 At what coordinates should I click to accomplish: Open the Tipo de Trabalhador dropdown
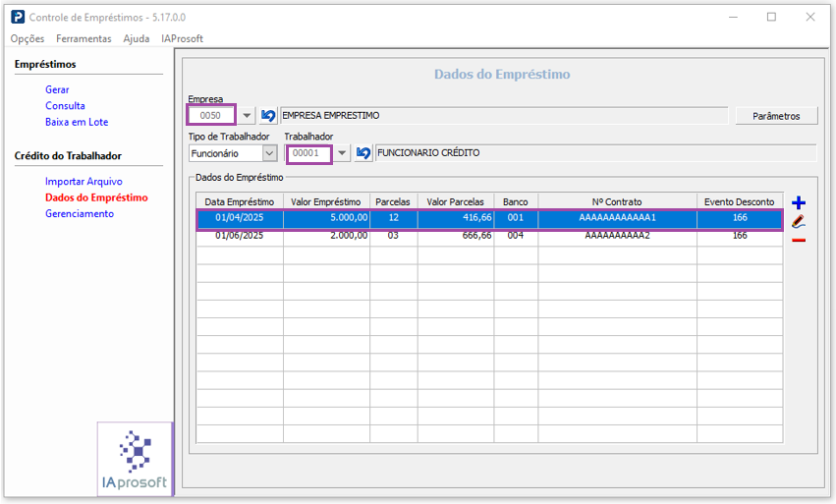pyautogui.click(x=269, y=153)
